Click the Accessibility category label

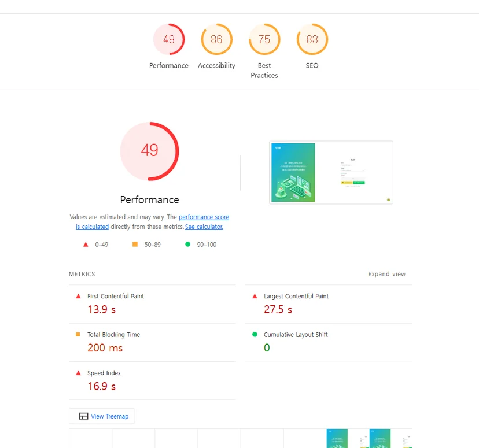pyautogui.click(x=216, y=66)
